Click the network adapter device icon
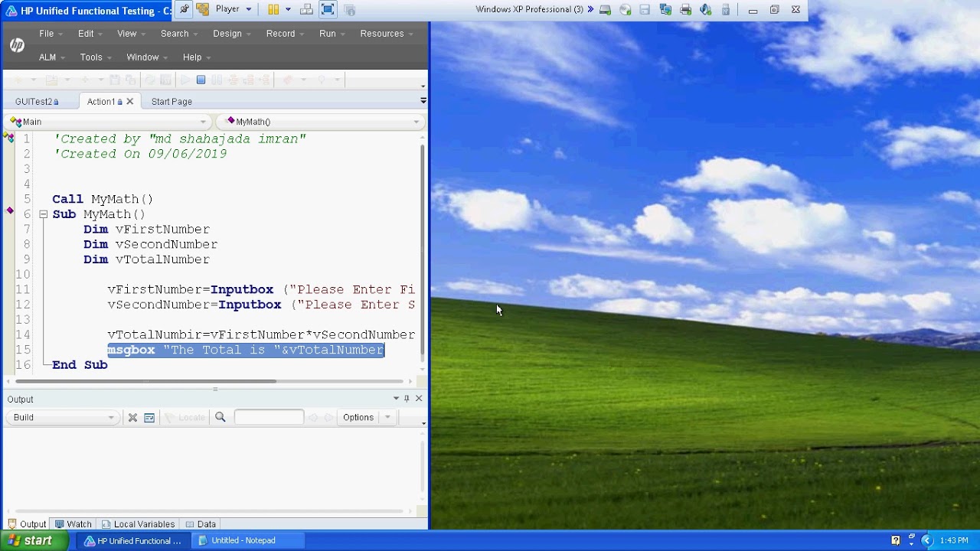The height and width of the screenshot is (551, 980). pyautogui.click(x=665, y=9)
